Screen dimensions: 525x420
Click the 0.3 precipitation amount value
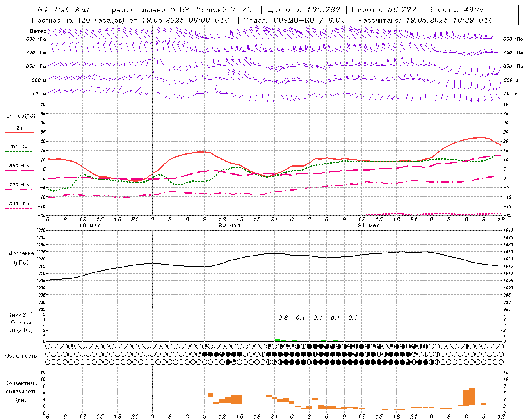[283, 317]
